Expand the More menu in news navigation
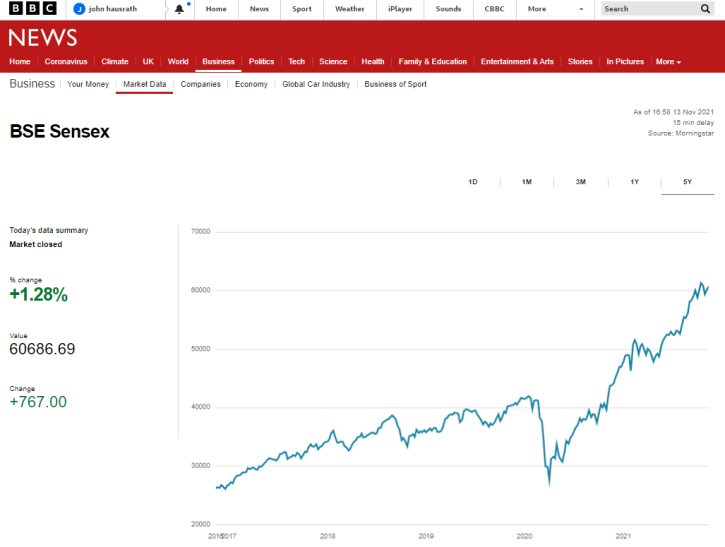Screen dimensions: 725x547 pos(668,61)
